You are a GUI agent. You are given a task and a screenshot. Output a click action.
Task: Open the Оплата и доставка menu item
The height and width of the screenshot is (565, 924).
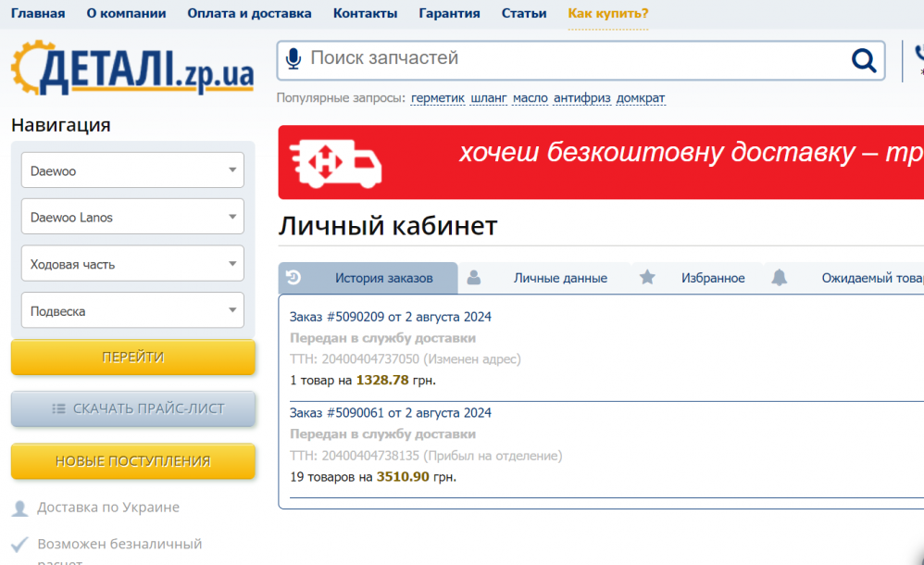249,14
